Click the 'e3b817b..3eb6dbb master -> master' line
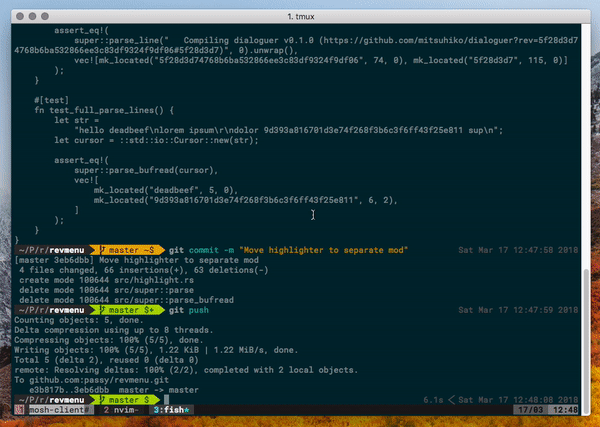 click(114, 390)
